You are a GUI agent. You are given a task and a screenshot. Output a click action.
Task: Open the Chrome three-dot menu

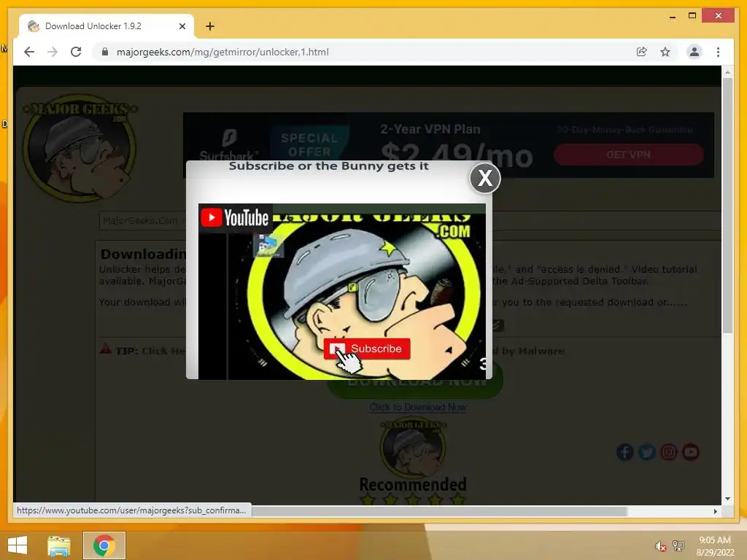[x=718, y=52]
